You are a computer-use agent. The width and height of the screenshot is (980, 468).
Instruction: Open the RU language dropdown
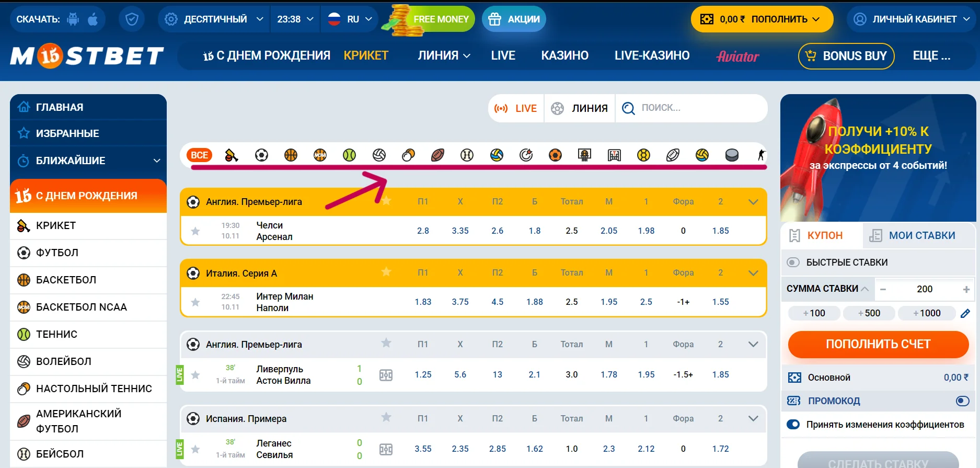coord(349,19)
